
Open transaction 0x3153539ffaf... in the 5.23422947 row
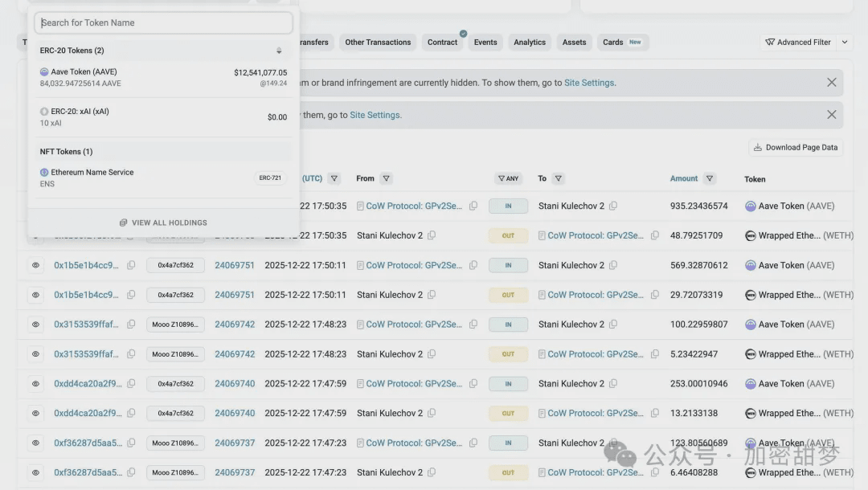tap(86, 354)
